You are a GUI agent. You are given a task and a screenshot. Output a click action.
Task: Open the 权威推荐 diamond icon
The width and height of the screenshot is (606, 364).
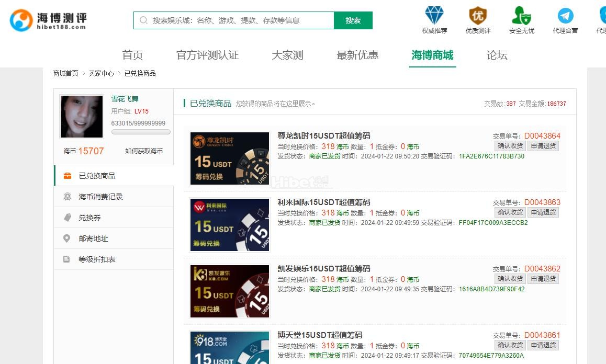(x=434, y=16)
